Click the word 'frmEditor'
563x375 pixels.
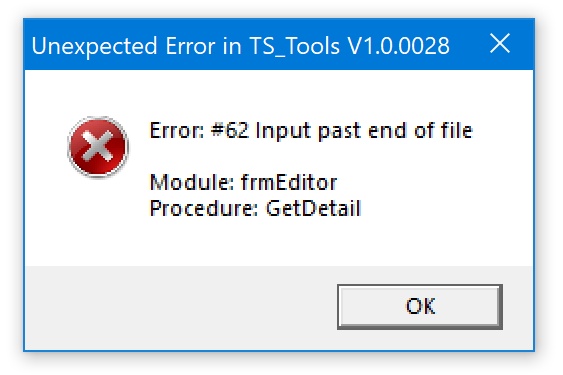point(289,182)
